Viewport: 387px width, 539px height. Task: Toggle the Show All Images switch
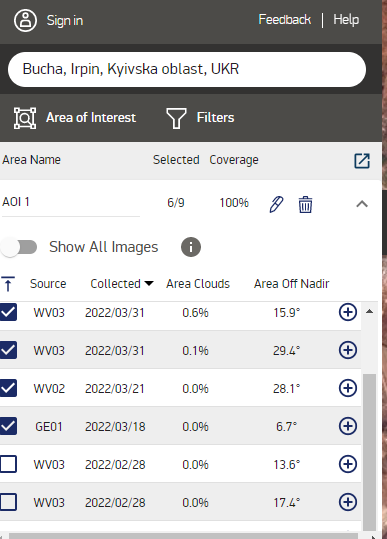point(19,247)
